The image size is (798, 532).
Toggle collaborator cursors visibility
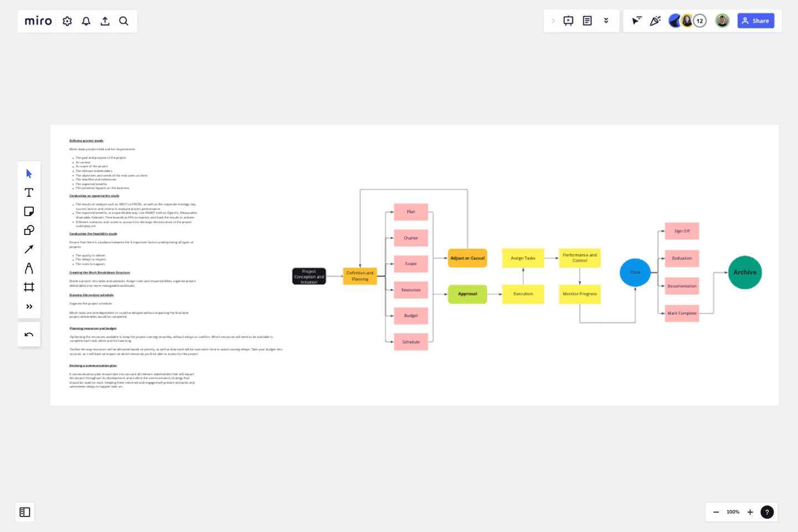coord(636,20)
